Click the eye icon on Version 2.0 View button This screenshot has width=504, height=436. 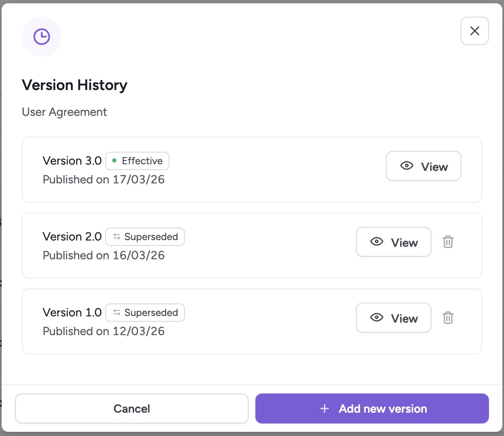tap(376, 242)
